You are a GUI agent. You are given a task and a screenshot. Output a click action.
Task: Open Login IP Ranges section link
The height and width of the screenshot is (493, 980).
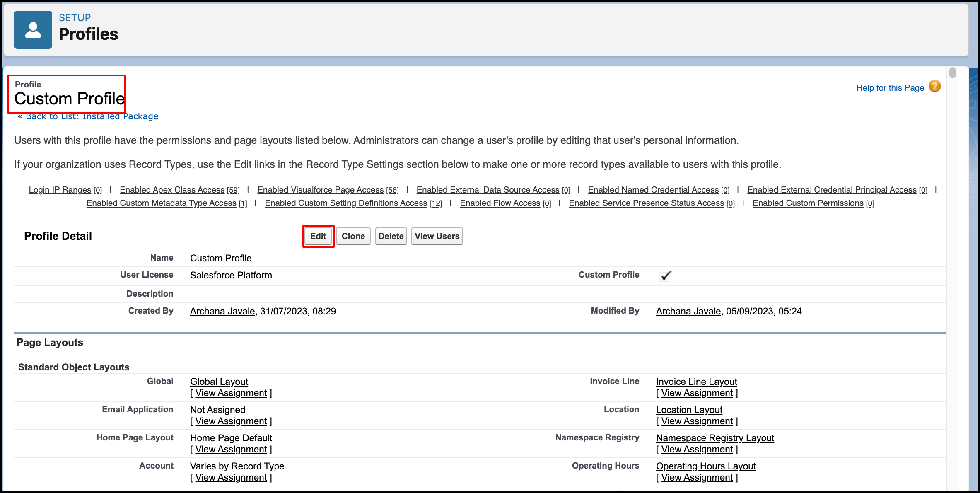point(60,190)
